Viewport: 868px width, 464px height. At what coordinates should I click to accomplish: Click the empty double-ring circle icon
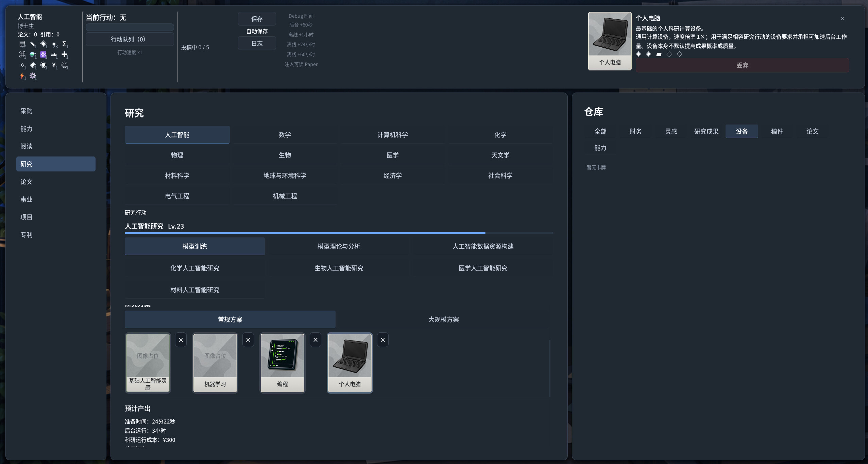[x=64, y=65]
